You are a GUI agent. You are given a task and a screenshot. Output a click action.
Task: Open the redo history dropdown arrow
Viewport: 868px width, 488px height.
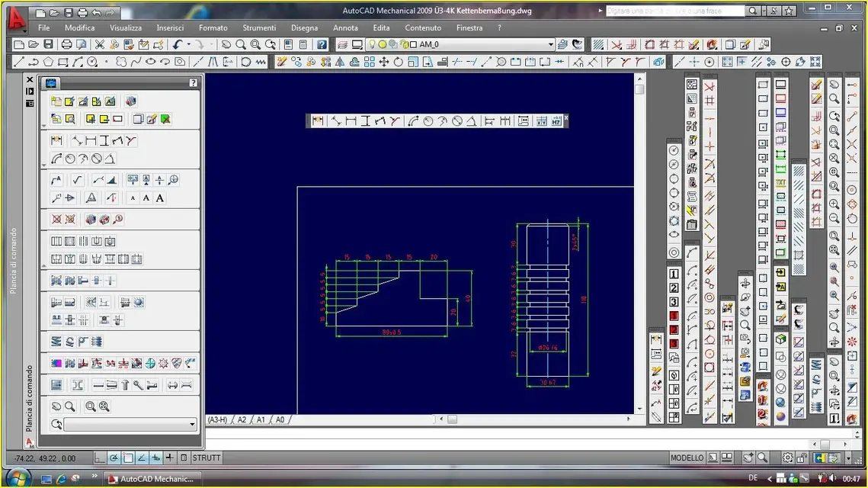coord(211,44)
